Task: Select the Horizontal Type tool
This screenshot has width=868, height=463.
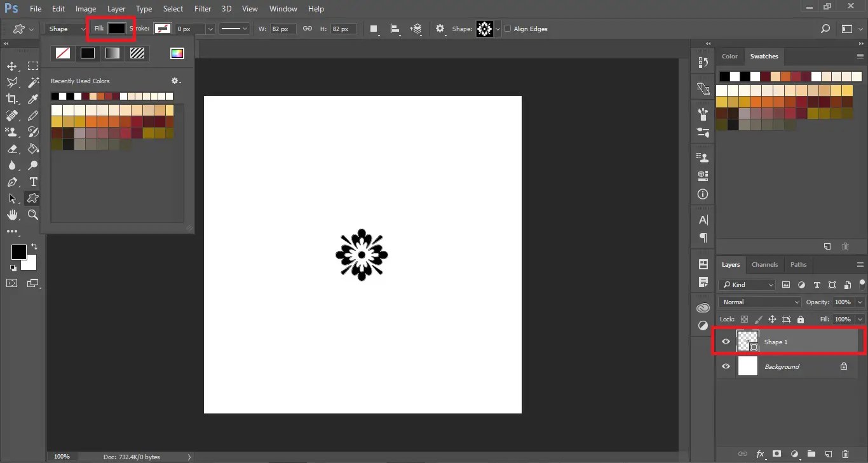Action: click(x=33, y=182)
